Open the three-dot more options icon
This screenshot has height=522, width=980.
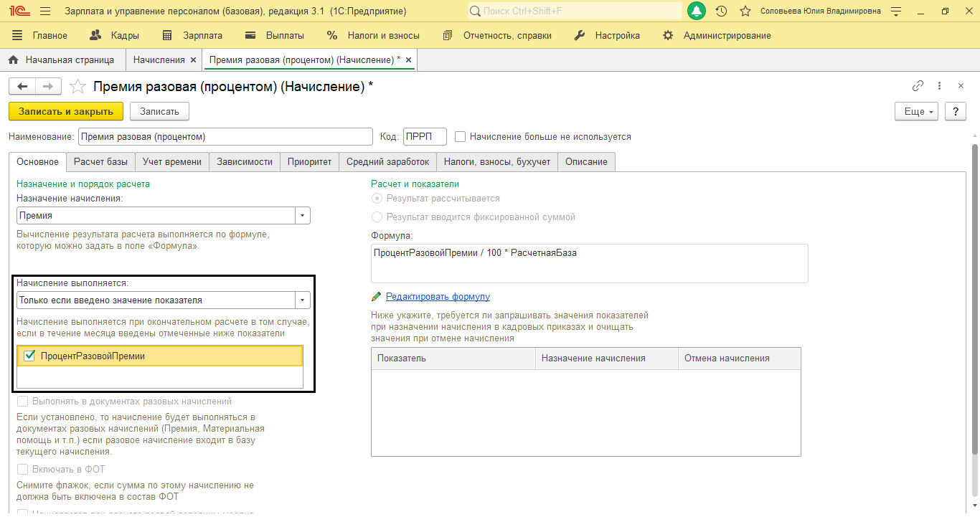click(x=940, y=86)
